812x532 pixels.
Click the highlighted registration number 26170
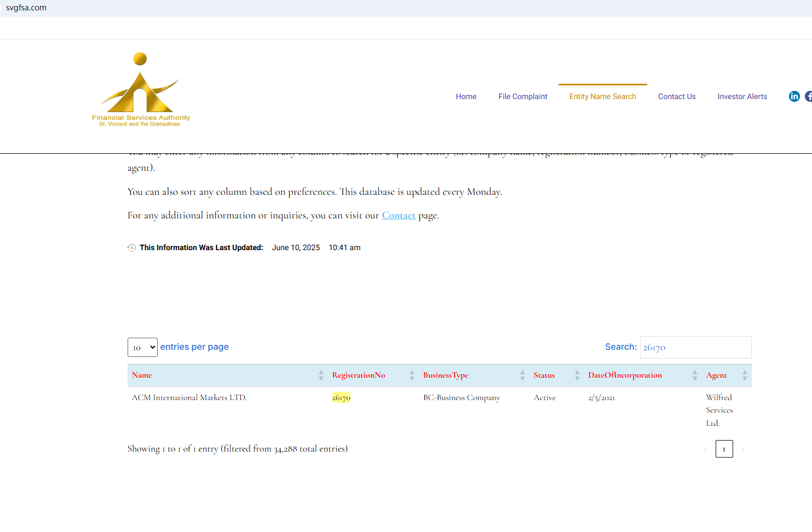(341, 398)
